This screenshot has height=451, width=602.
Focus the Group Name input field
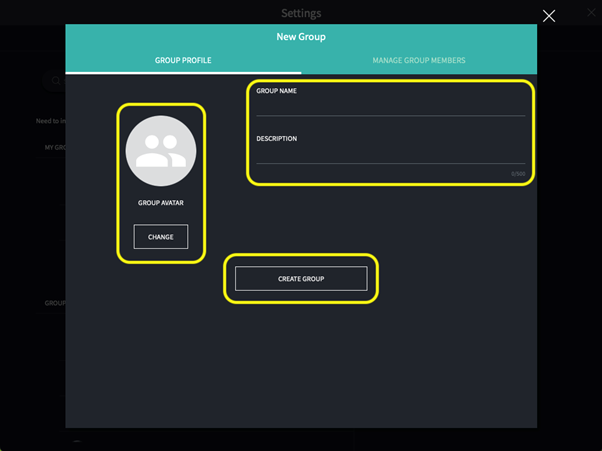click(390, 108)
